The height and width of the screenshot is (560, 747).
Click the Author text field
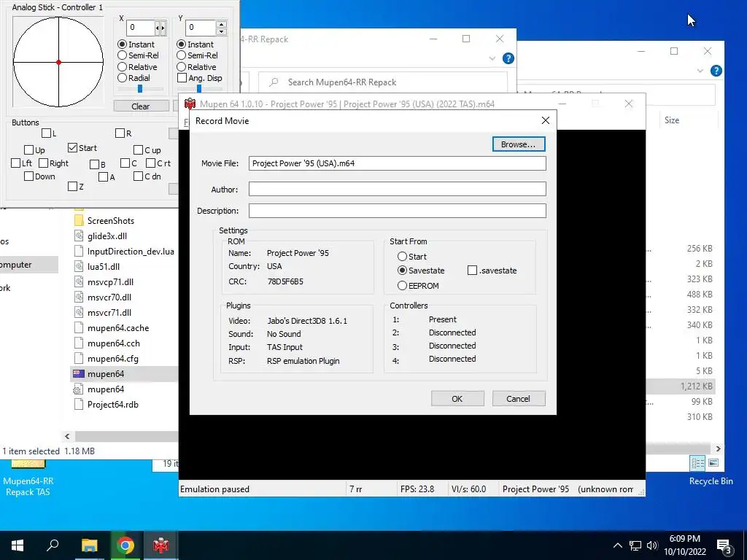pos(397,189)
